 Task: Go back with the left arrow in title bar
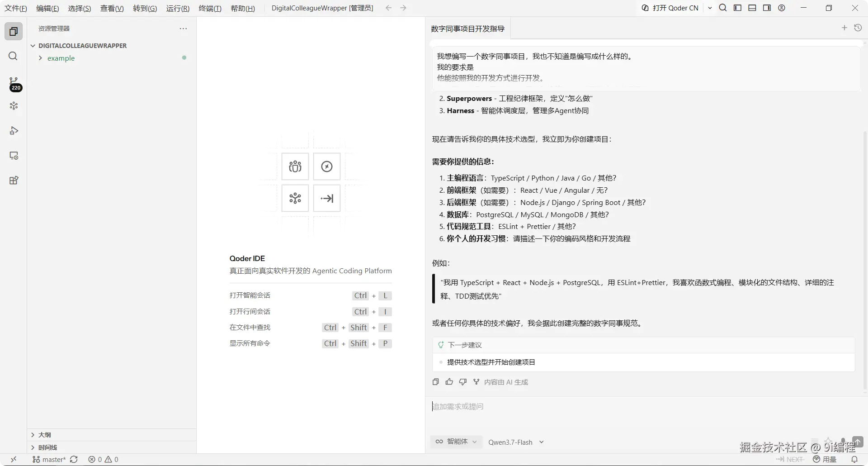tap(388, 8)
